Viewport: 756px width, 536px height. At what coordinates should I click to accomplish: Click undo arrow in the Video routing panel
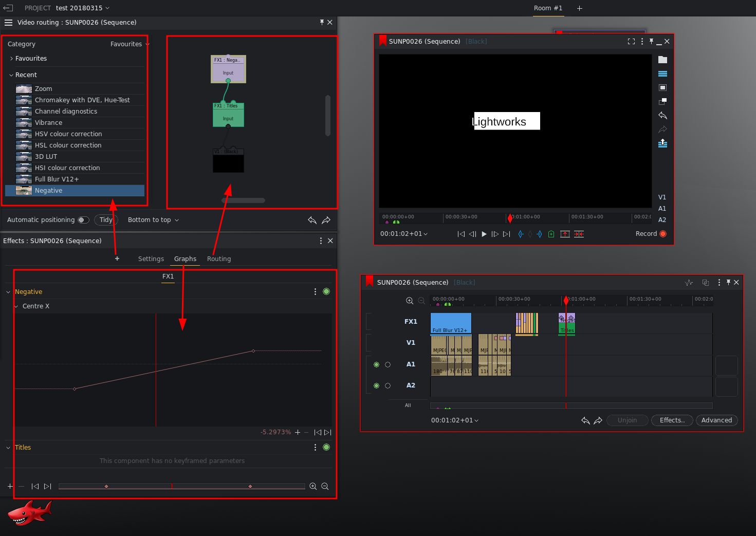[x=312, y=220]
